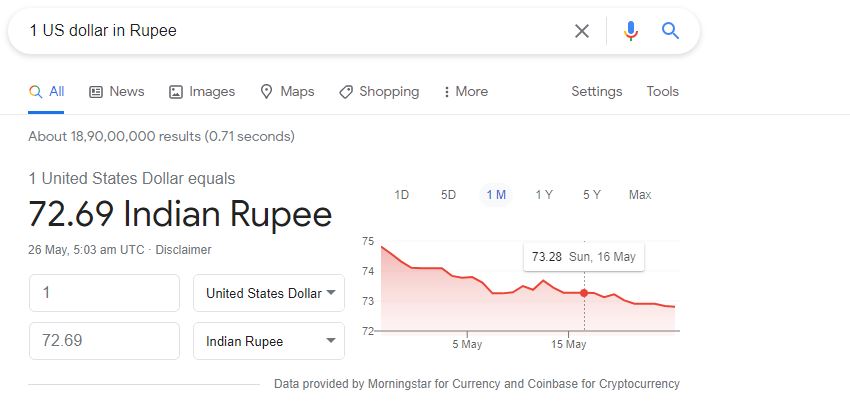Open the United States Dollar currency dropdown
Screen dimensions: 850x413
(x=269, y=293)
